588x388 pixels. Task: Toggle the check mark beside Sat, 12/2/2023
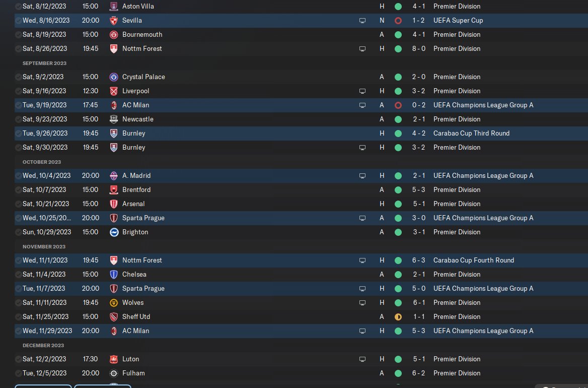(x=18, y=359)
